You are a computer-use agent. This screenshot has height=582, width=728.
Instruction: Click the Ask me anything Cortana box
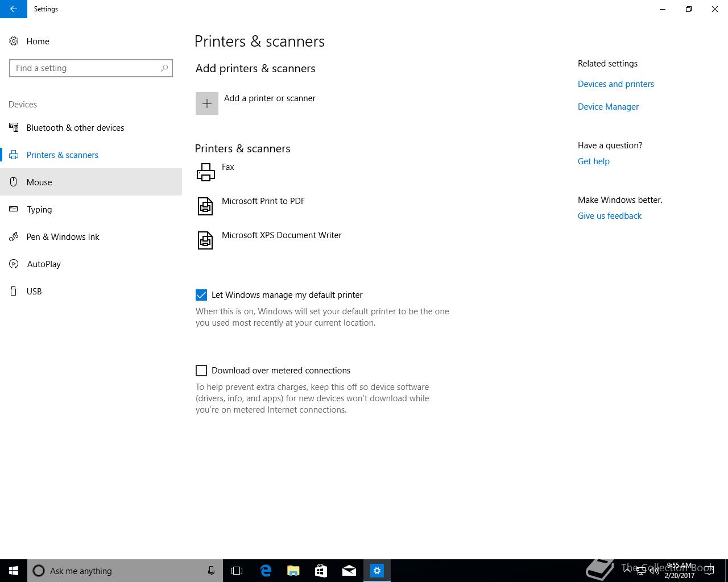point(125,571)
